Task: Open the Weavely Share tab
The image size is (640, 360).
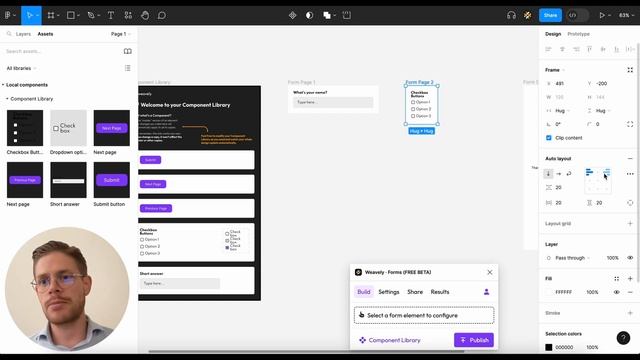Action: (415, 292)
